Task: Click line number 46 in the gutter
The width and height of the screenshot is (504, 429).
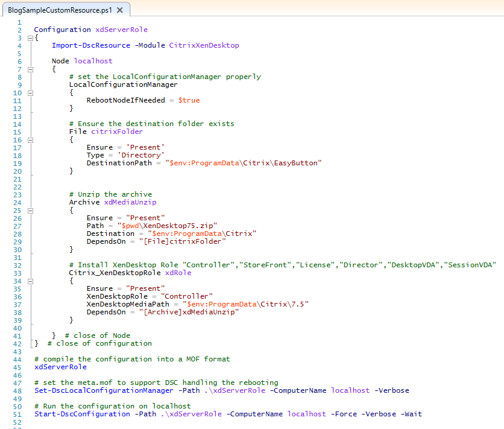Action: click(17, 375)
